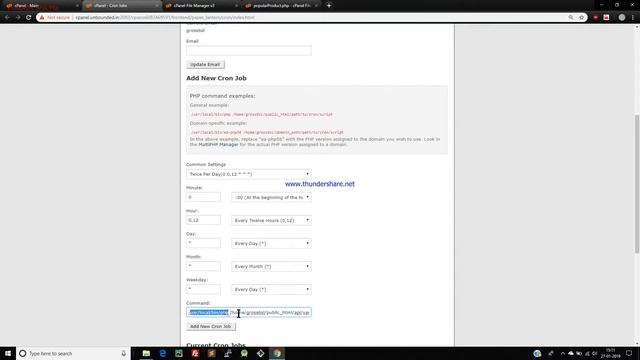640x360 pixels.
Task: Open the Windows Start menu
Action: tap(8, 353)
